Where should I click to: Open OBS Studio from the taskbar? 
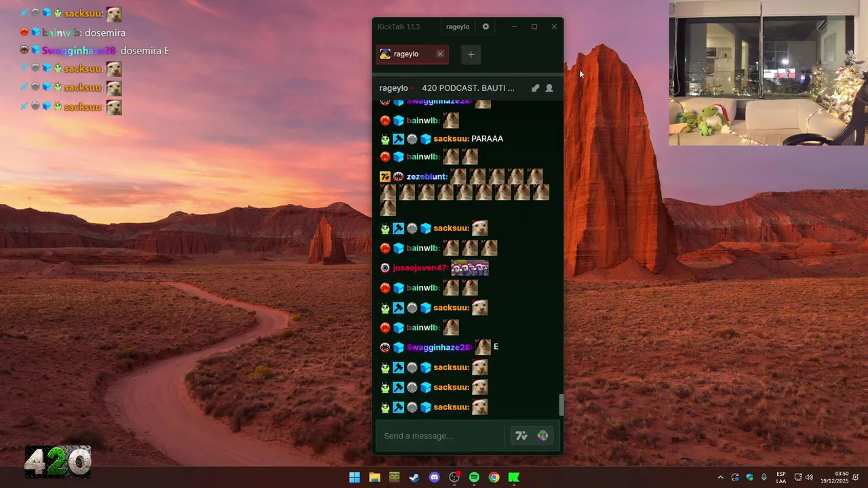(454, 477)
